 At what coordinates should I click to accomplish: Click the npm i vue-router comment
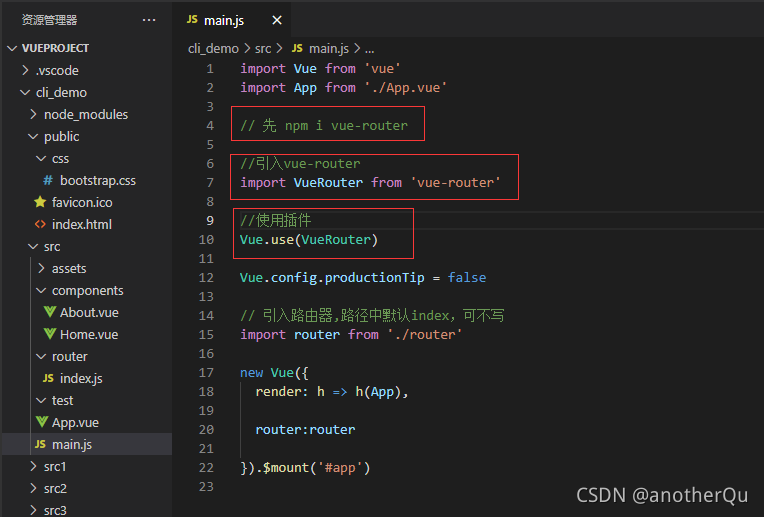[324, 126]
